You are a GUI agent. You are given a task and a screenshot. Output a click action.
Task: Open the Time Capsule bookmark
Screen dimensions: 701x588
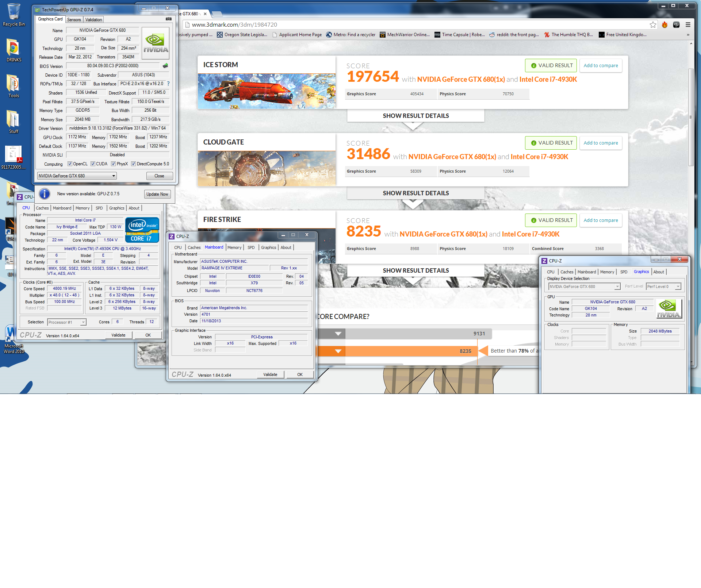point(460,35)
